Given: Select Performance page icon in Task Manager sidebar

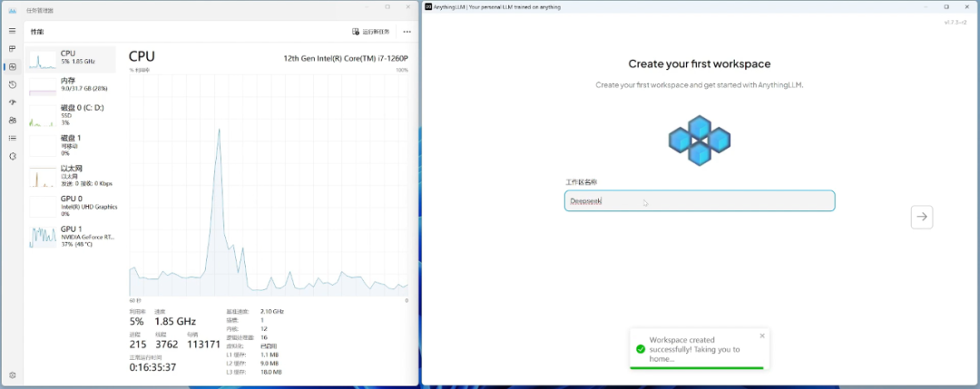Looking at the screenshot, I should coord(12,66).
